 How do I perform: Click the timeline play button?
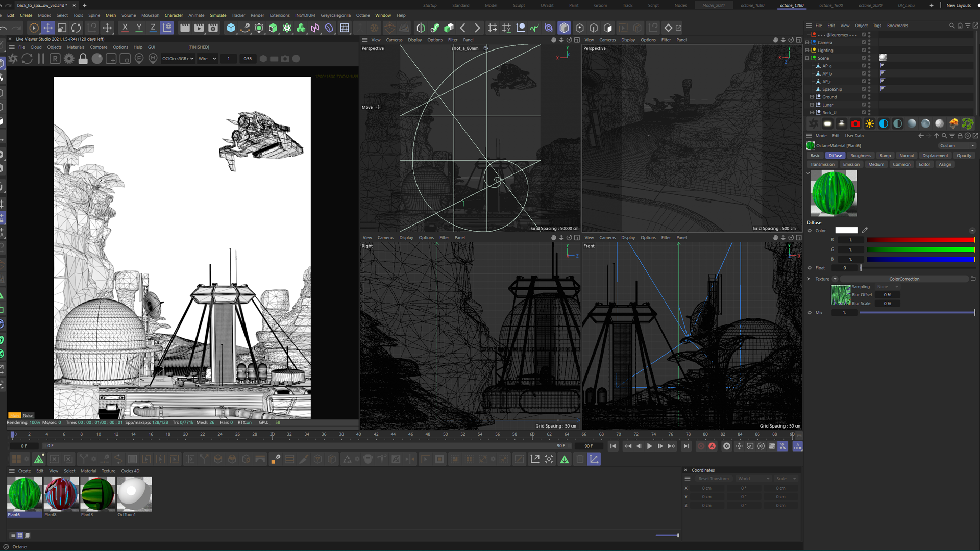(x=649, y=446)
